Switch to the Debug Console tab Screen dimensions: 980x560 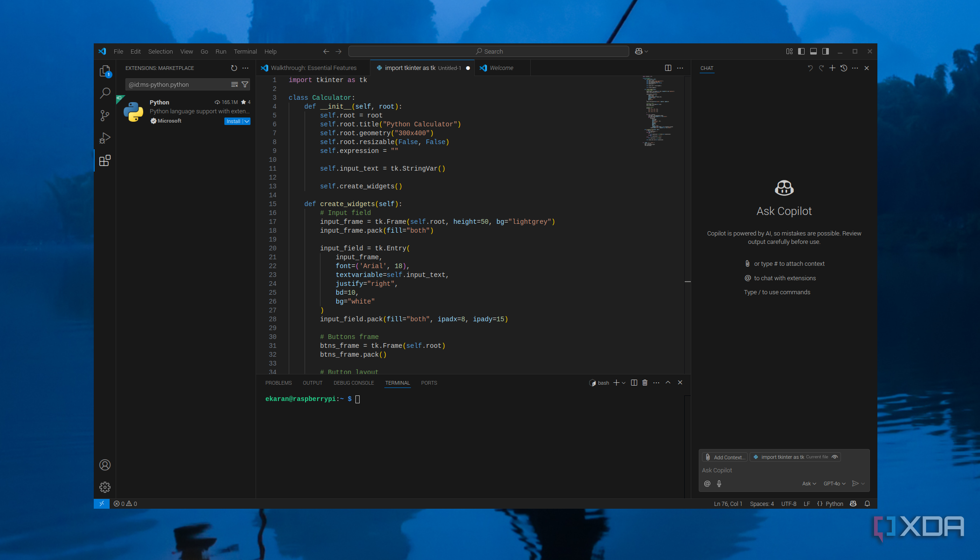(x=354, y=383)
